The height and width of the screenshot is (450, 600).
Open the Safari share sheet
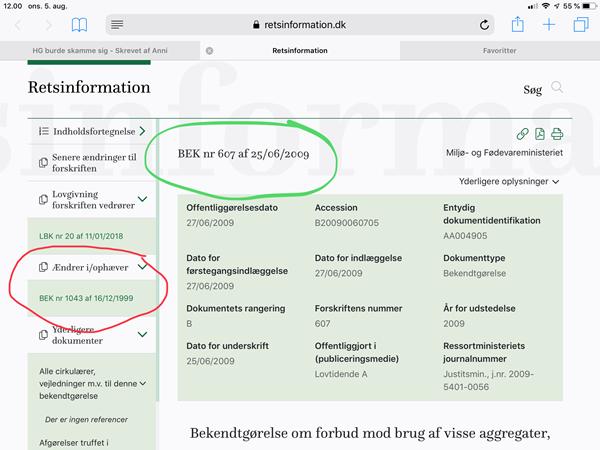click(x=517, y=24)
